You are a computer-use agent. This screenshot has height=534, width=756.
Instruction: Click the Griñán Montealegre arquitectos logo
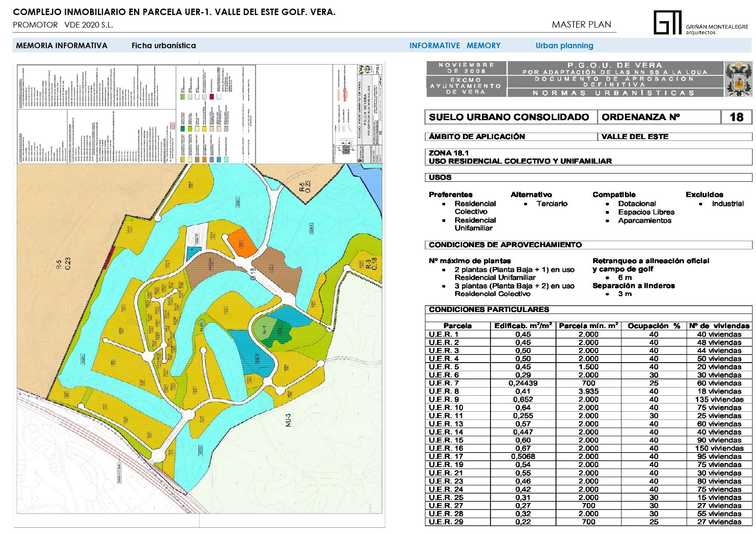tap(701, 22)
